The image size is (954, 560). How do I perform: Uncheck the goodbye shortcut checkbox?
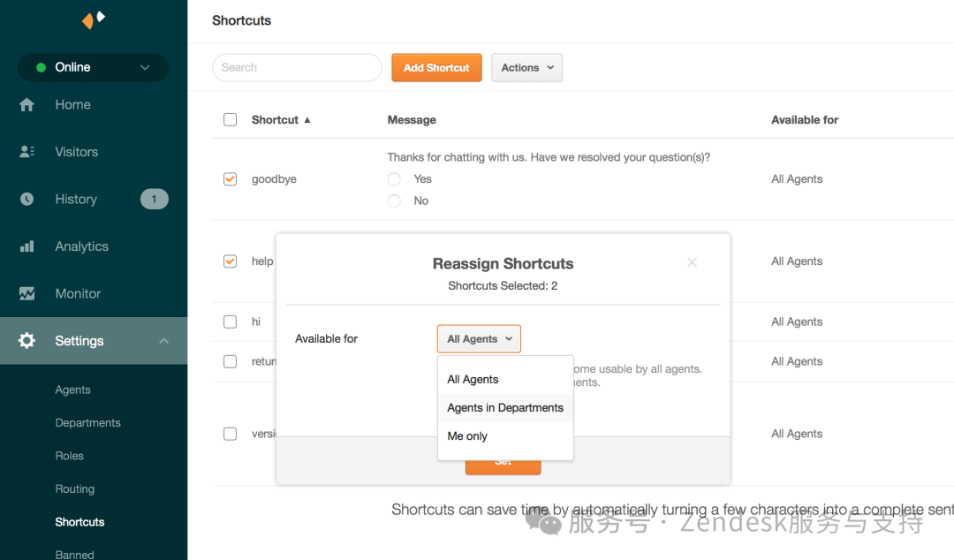(x=231, y=179)
